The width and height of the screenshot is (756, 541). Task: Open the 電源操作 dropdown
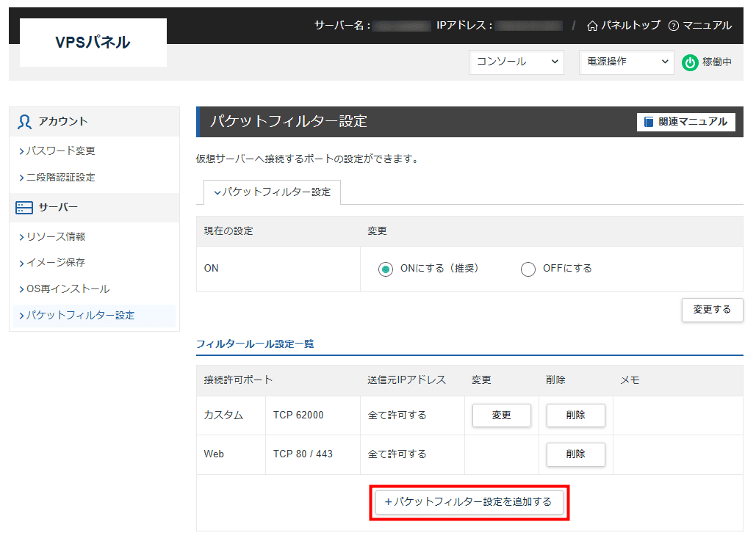click(626, 62)
